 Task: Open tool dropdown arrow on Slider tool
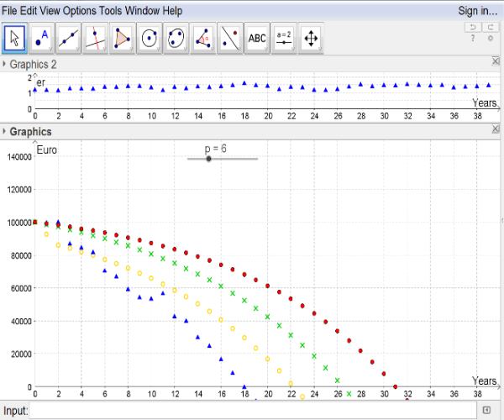293,49
